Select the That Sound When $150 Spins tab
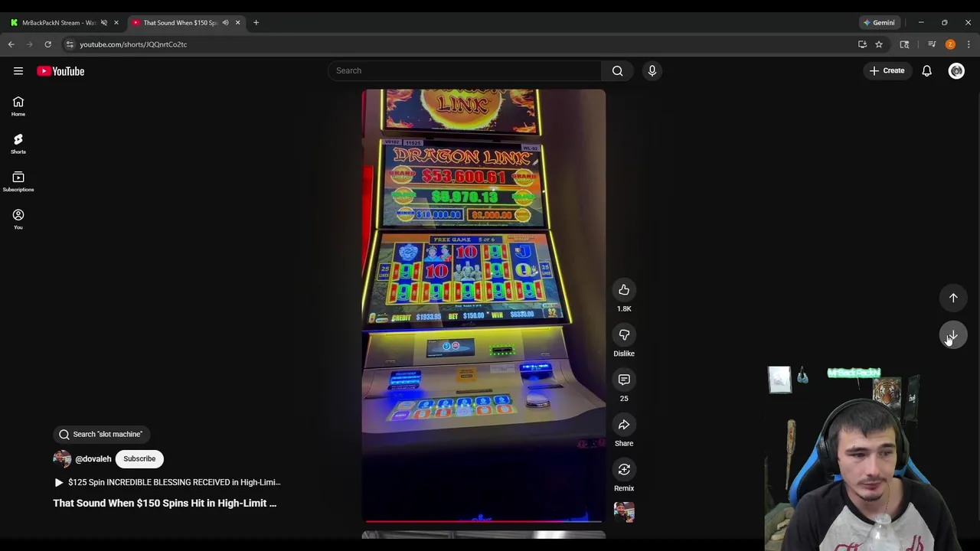 (x=181, y=23)
